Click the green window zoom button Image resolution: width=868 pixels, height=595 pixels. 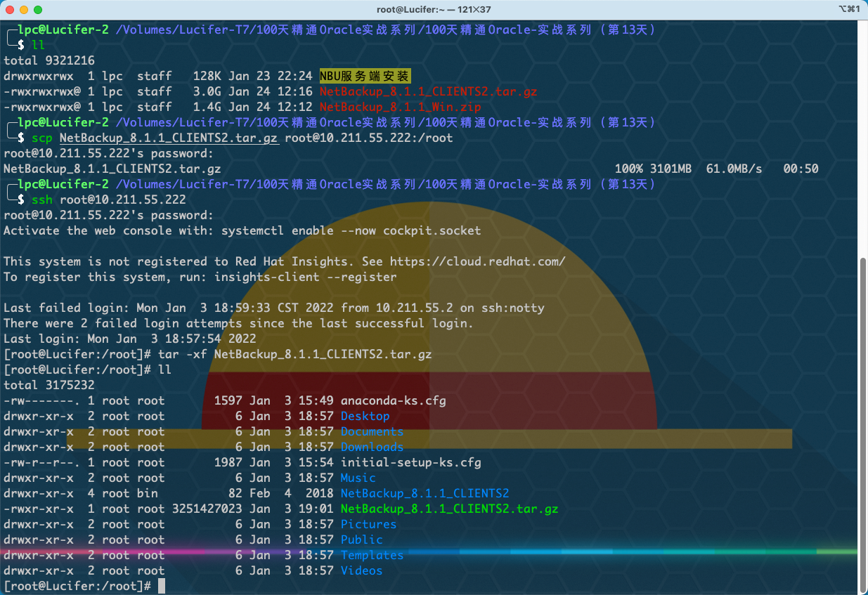(38, 10)
